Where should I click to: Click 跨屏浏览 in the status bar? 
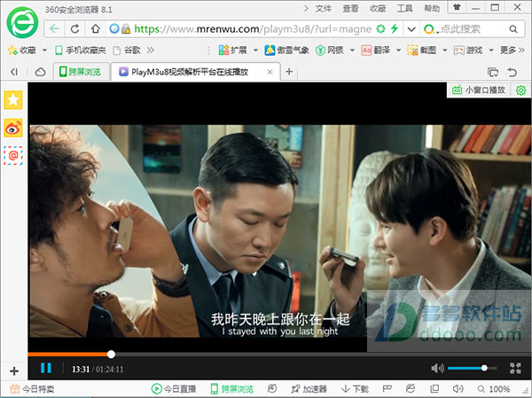tap(232, 389)
